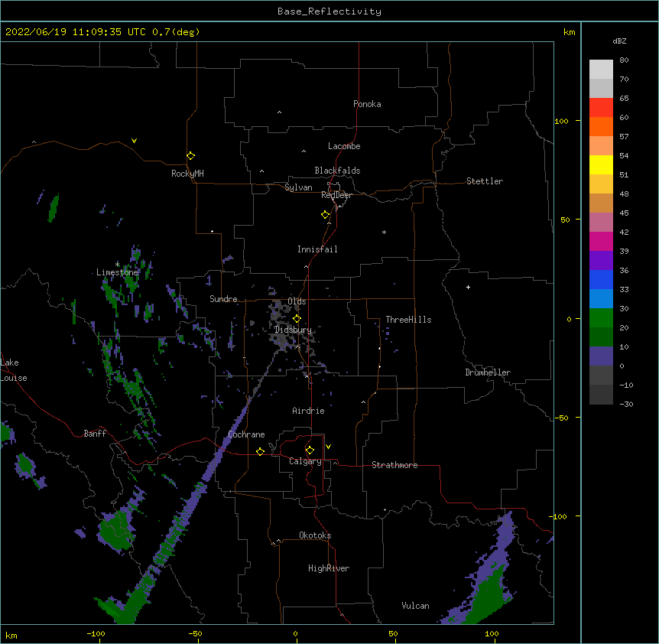Choose the purple 36-39 dBZ legend swatch
Image resolution: width=659 pixels, height=644 pixels.
(601, 261)
